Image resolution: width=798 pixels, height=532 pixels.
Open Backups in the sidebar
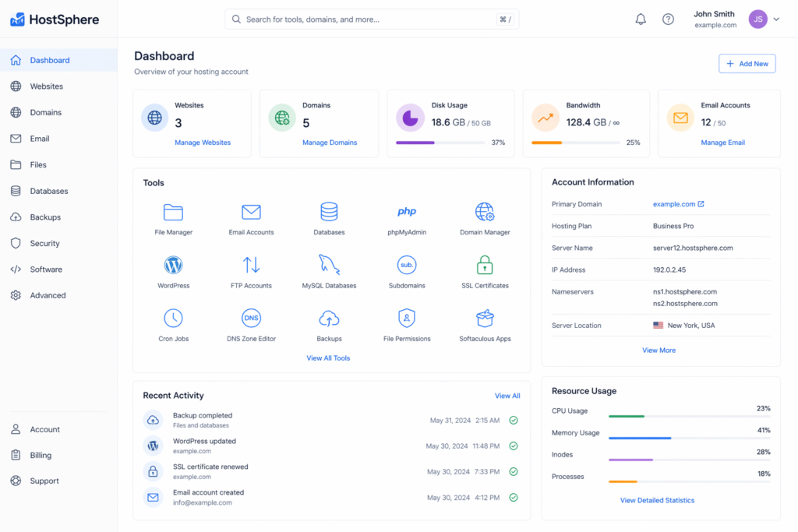pyautogui.click(x=58, y=217)
